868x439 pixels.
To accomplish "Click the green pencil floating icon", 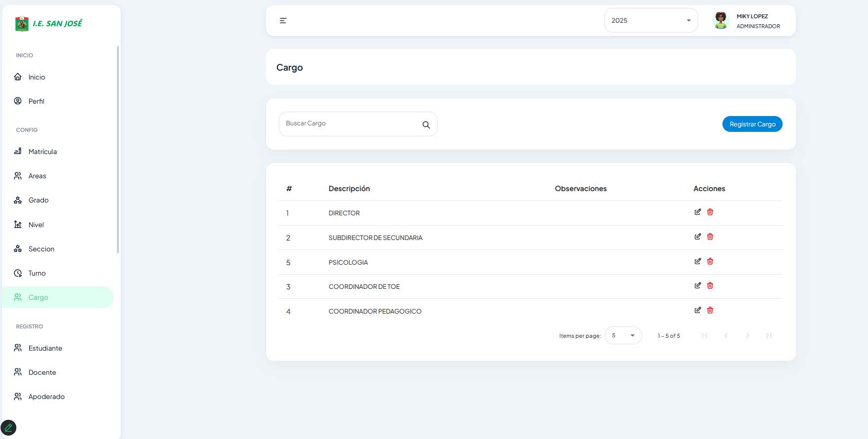I will [x=8, y=428].
